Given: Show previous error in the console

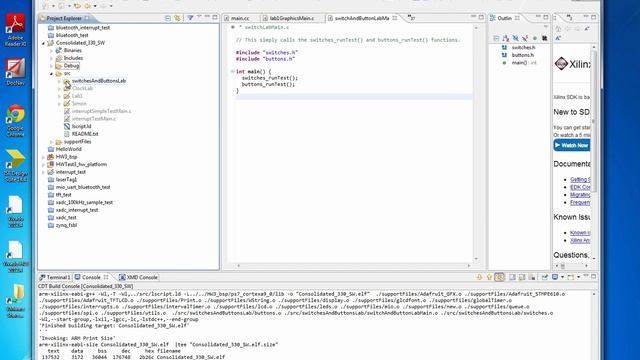Looking at the screenshot, I should click(x=489, y=277).
